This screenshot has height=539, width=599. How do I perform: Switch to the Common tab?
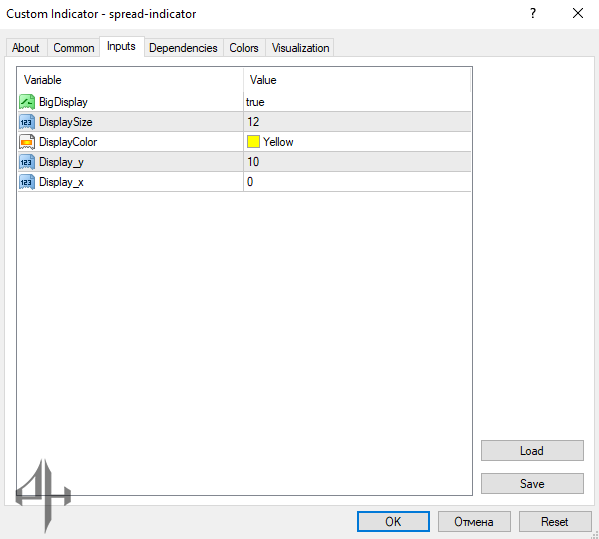(x=74, y=48)
